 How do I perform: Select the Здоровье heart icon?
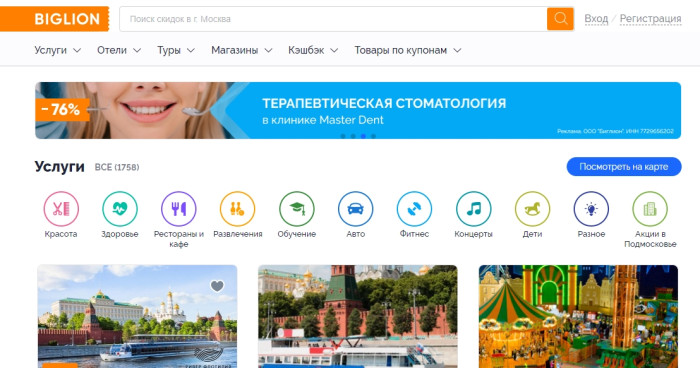click(120, 209)
